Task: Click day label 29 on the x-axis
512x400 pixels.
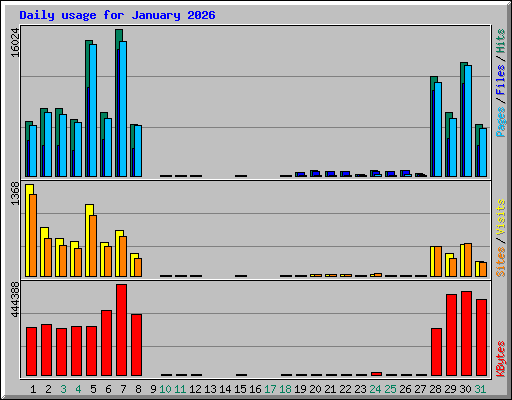Action: (450, 389)
